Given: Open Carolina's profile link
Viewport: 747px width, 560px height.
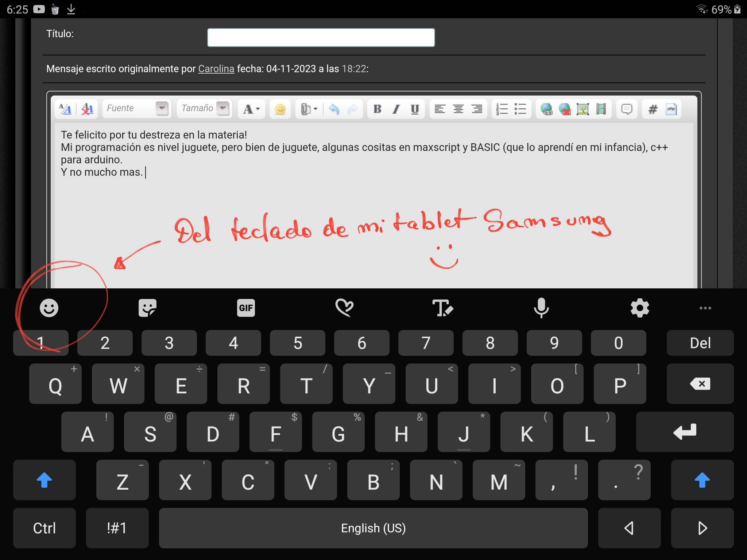Looking at the screenshot, I should pyautogui.click(x=216, y=69).
